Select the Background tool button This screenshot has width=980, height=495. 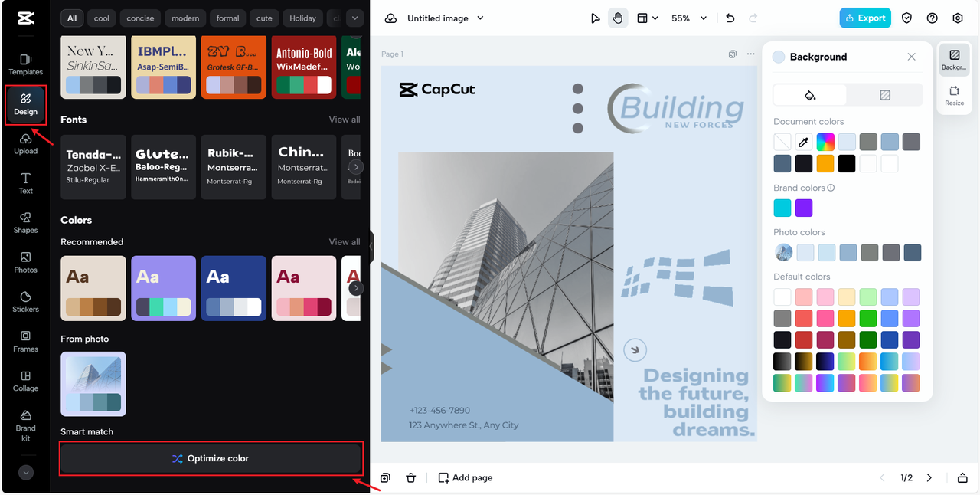(x=955, y=60)
